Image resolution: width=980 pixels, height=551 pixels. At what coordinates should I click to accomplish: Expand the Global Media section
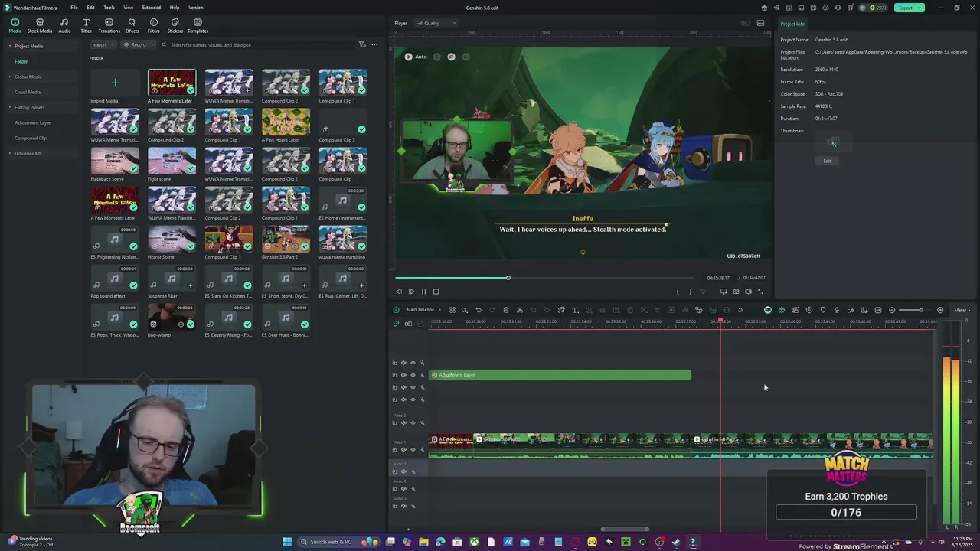10,77
